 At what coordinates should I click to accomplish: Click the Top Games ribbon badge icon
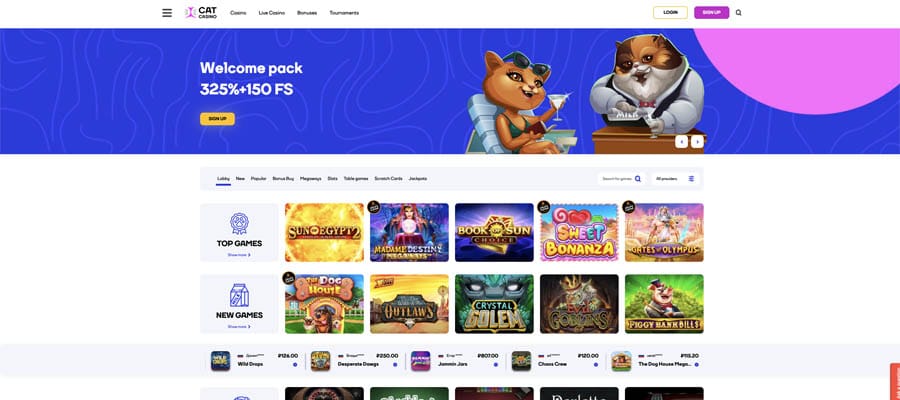pos(239,224)
